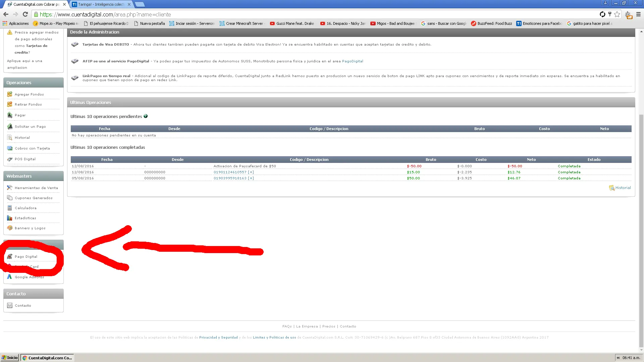Click the $46.07 Neto amount

click(x=514, y=178)
